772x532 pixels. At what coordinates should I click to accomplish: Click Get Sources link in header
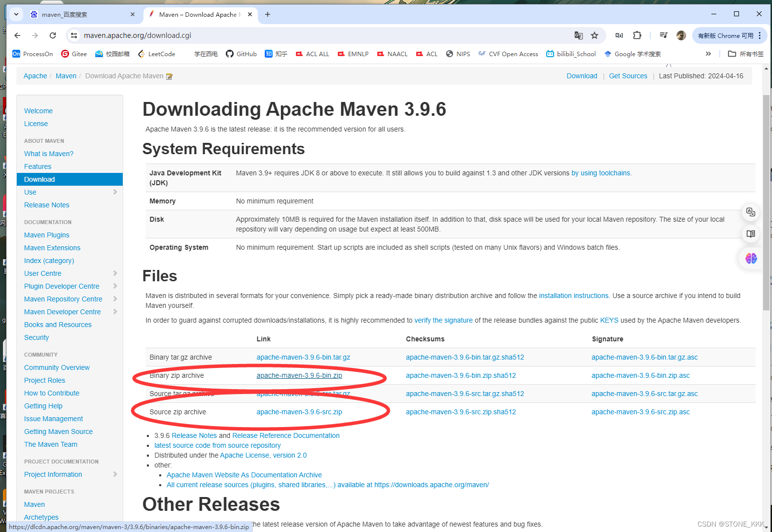pos(628,76)
